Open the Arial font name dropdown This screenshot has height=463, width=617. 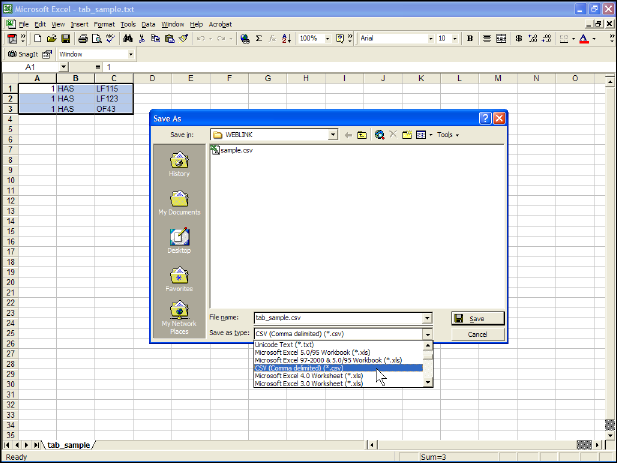(x=430, y=39)
